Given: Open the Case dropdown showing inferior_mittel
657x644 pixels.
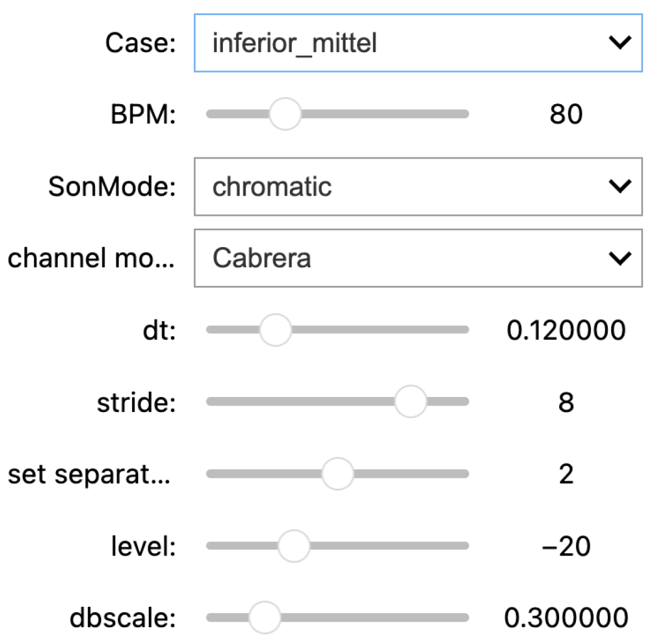Looking at the screenshot, I should point(405,43).
